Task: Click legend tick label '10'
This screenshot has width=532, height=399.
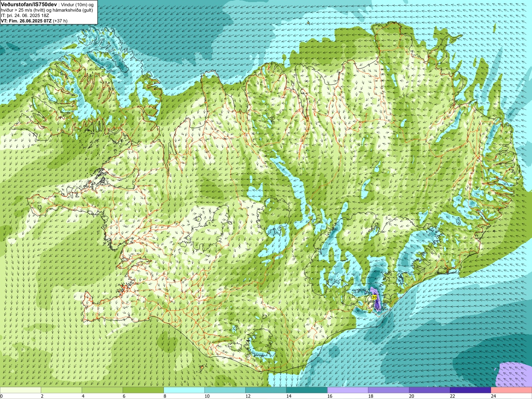Action: pyautogui.click(x=207, y=396)
